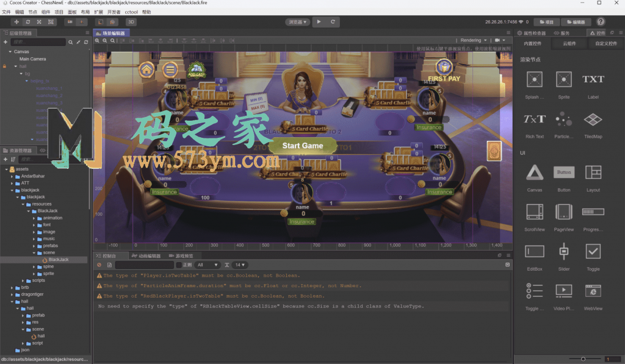Open the preview platform dropdown 浏览器
This screenshot has height=364, width=625.
[297, 22]
